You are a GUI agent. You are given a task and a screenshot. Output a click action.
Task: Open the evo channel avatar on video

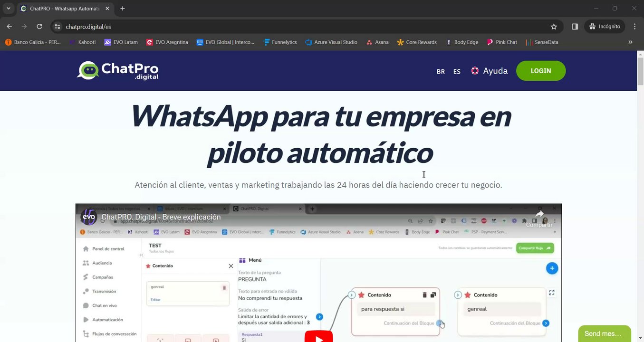click(x=89, y=217)
